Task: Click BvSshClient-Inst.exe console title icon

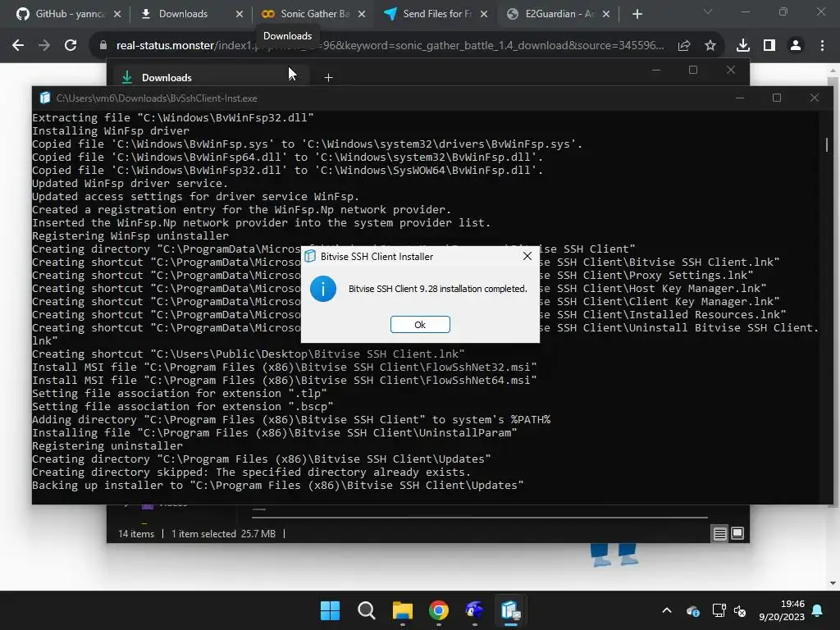Action: [x=45, y=98]
